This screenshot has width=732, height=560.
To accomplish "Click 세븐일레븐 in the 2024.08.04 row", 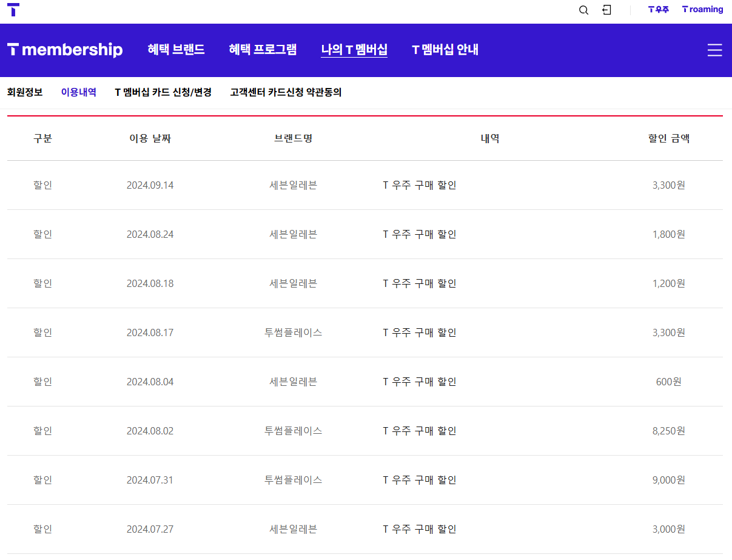I will (293, 382).
